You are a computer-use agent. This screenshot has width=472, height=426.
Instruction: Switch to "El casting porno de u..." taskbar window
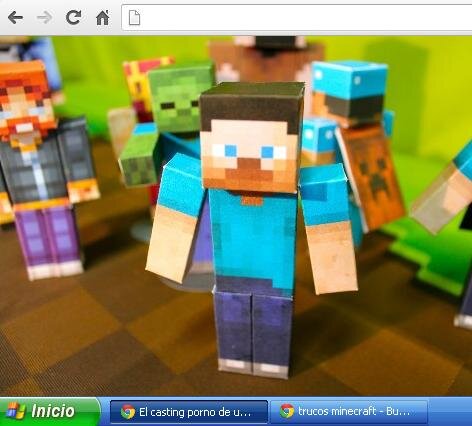189,412
